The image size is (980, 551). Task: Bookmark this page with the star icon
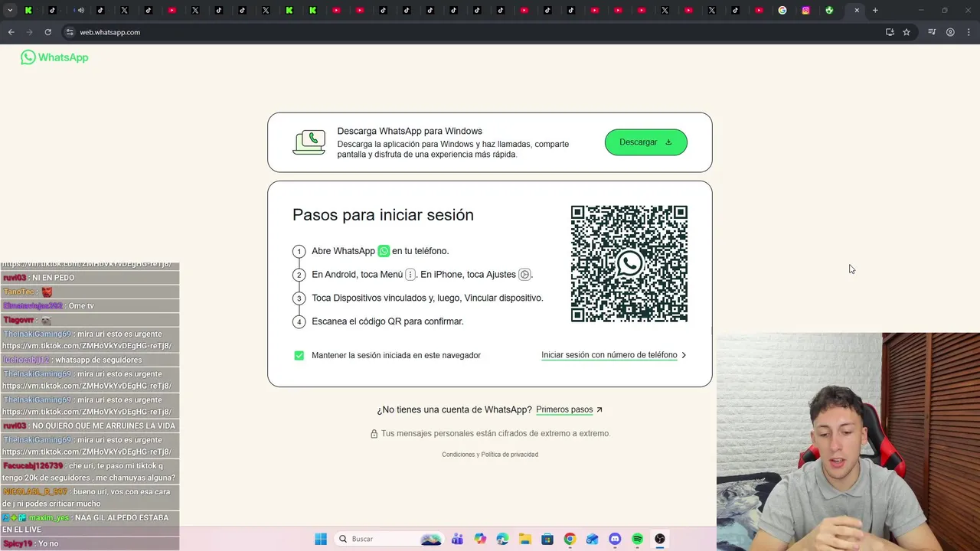coord(906,32)
